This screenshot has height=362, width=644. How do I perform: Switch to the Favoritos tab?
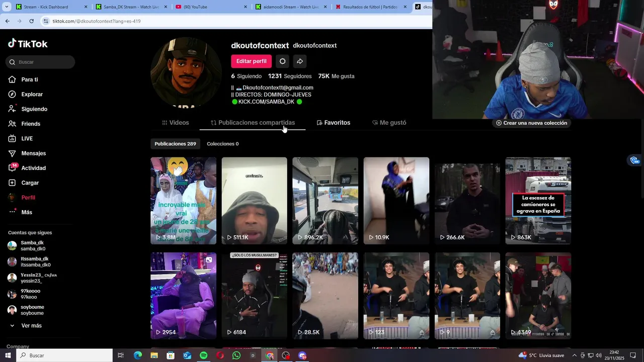333,123
